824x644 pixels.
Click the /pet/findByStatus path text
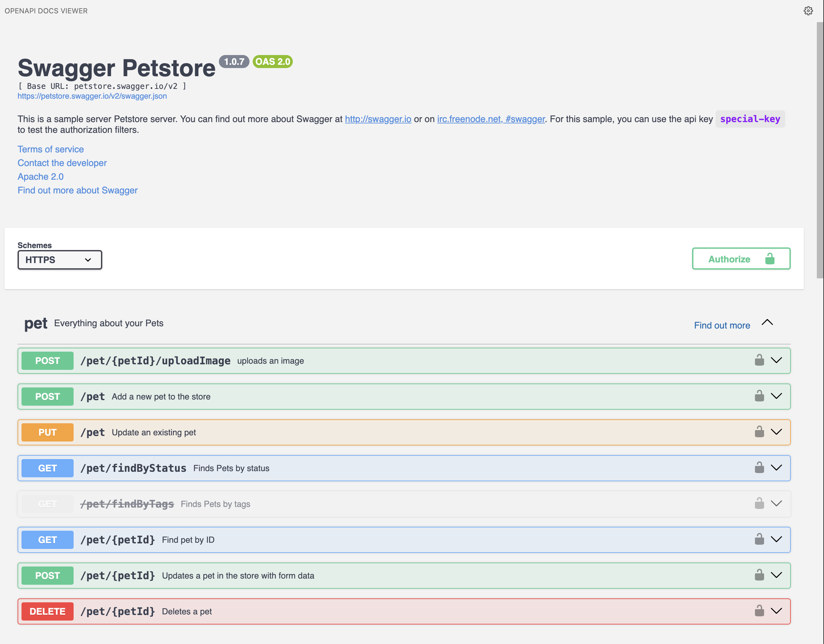point(134,468)
